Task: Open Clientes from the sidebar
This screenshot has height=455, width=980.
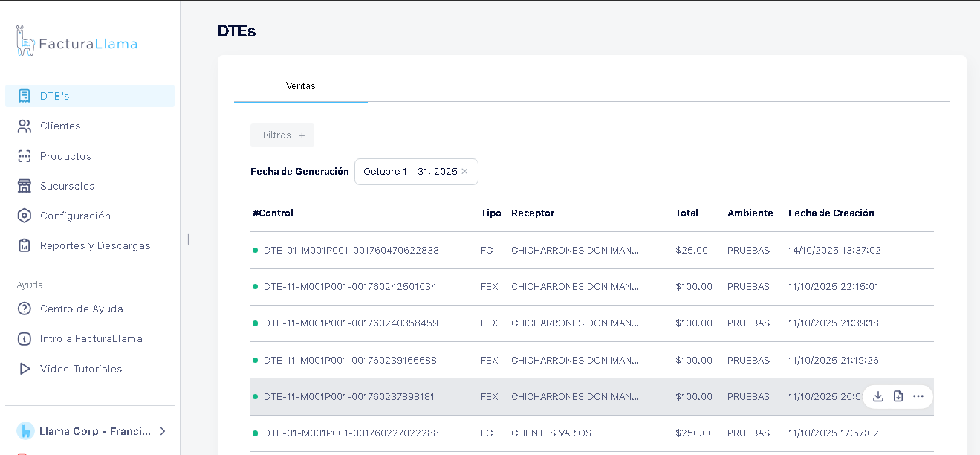Action: click(x=59, y=126)
